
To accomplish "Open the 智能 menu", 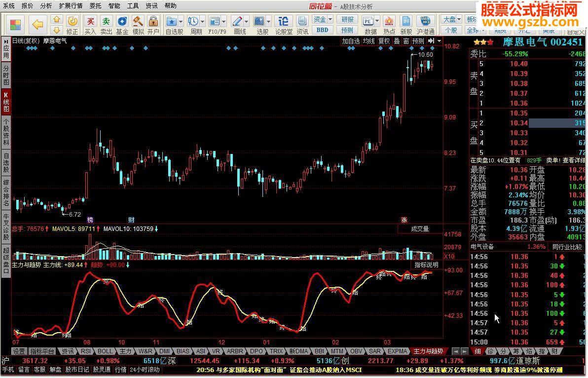I will (x=114, y=5).
